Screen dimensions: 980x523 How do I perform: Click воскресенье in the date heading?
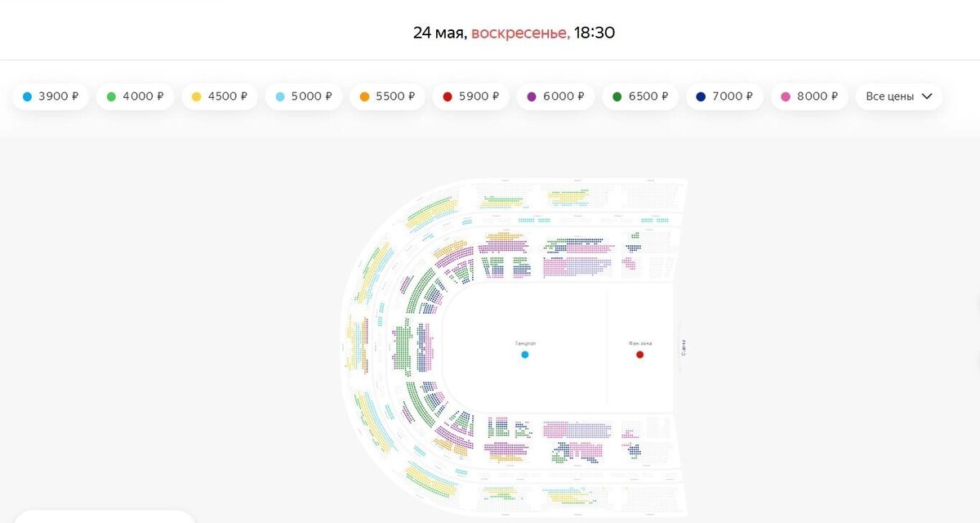point(520,32)
